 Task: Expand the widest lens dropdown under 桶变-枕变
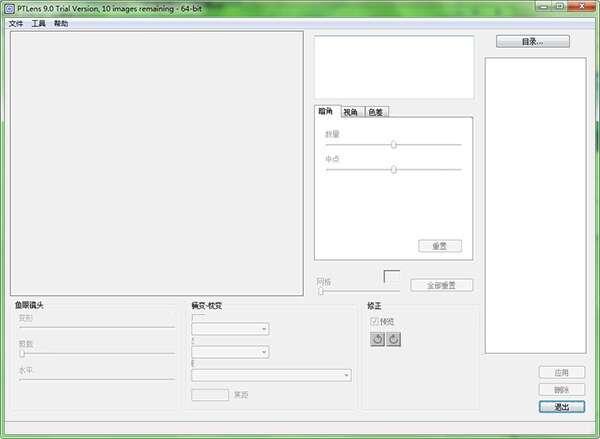coord(271,375)
